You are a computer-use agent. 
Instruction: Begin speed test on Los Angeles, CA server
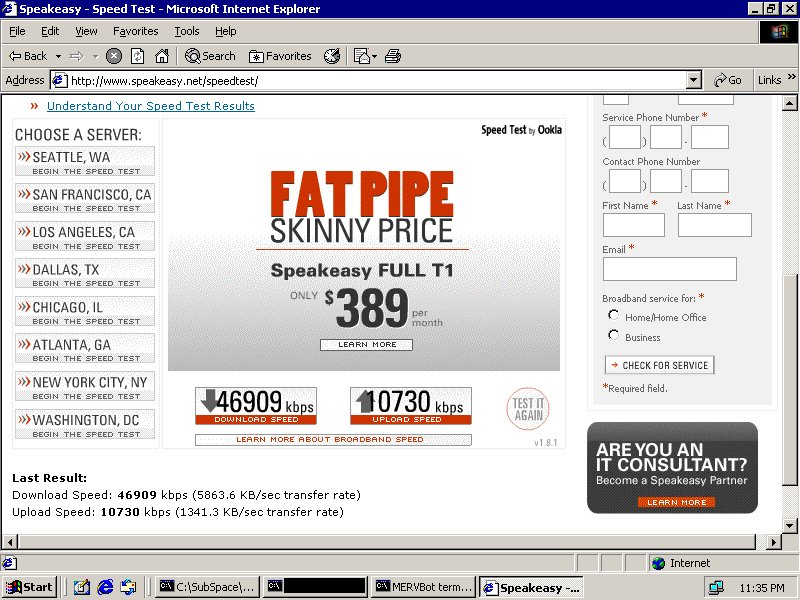[85, 236]
